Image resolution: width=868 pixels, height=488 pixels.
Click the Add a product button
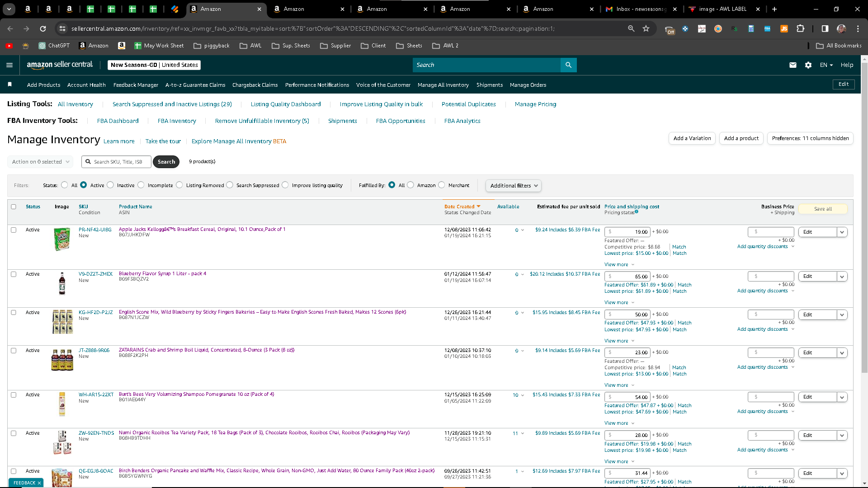click(x=741, y=138)
